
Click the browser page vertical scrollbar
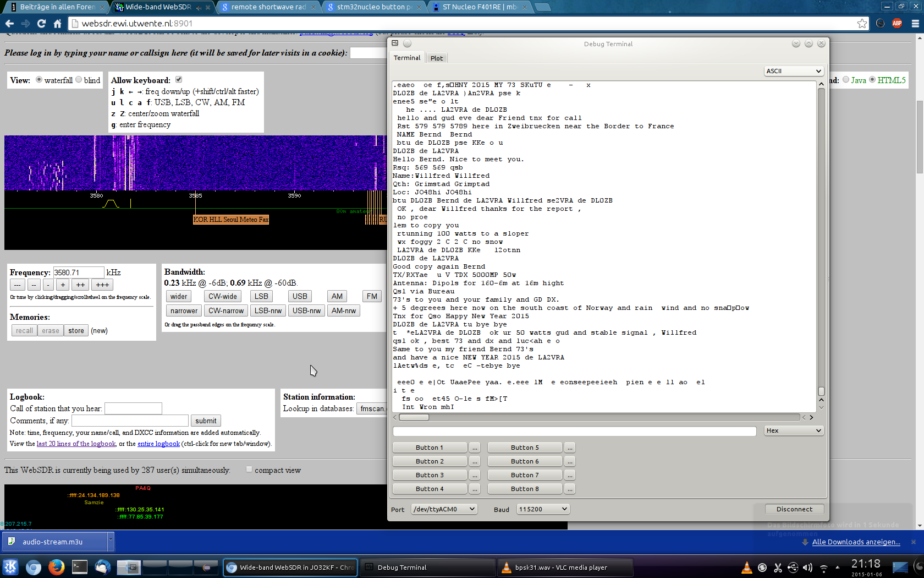coord(920,138)
